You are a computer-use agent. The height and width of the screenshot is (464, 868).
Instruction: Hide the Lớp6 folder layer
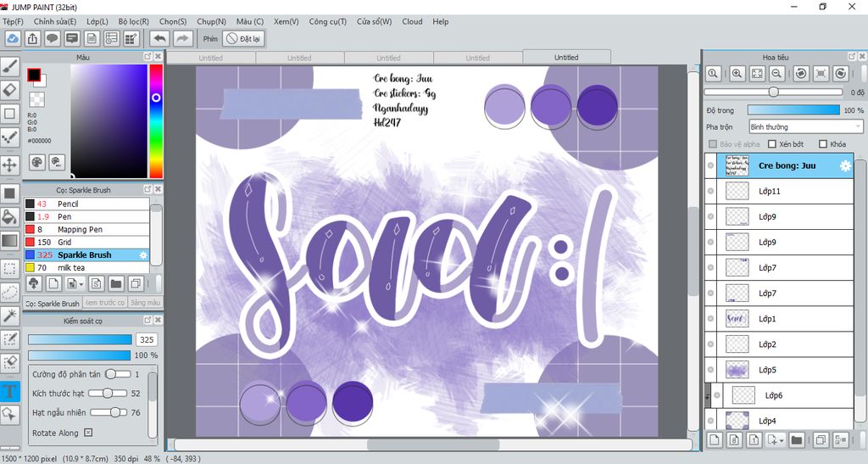pyautogui.click(x=717, y=394)
